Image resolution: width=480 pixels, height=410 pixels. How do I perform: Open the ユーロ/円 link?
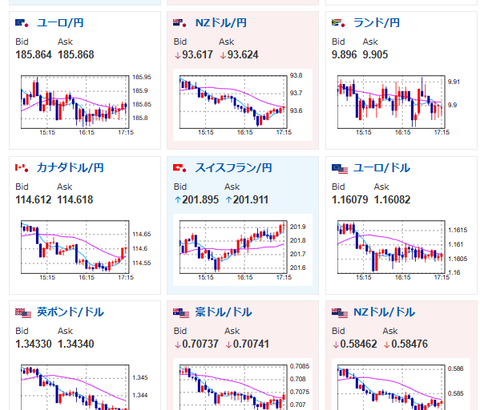tap(60, 23)
